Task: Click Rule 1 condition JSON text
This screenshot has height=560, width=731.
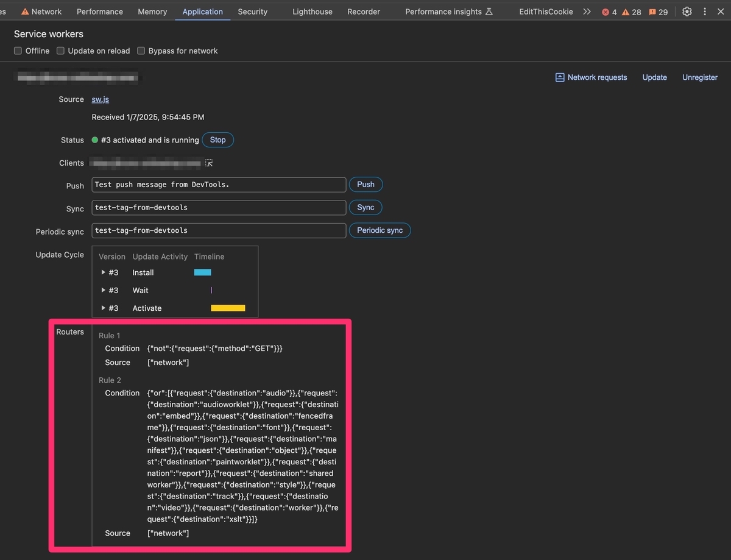Action: (x=215, y=349)
